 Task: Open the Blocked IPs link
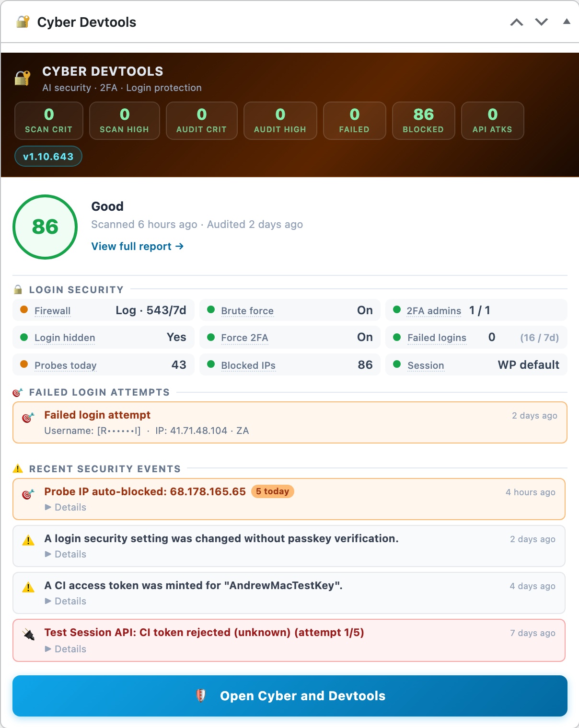tap(248, 365)
